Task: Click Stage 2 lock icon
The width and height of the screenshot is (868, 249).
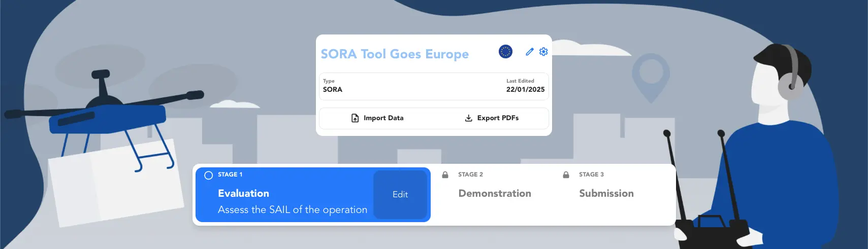Action: pyautogui.click(x=445, y=174)
